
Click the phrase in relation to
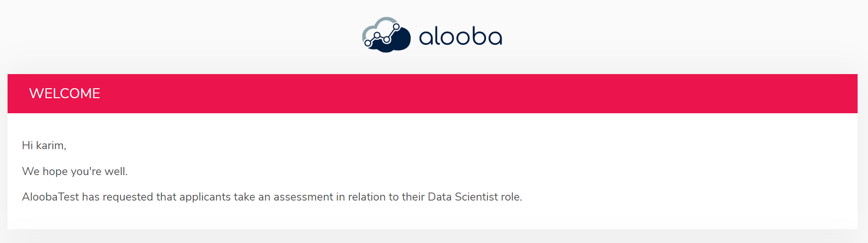367,197
